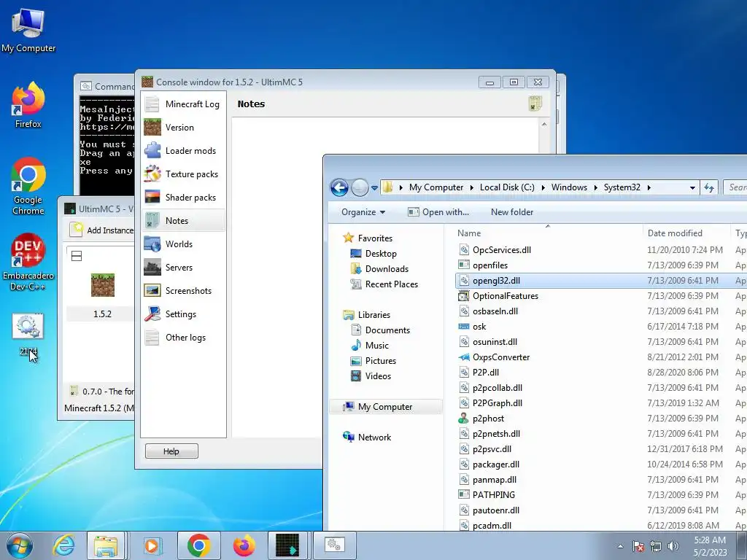This screenshot has height=560, width=747.
Task: Open My Computer desktop icon
Action: click(x=28, y=30)
